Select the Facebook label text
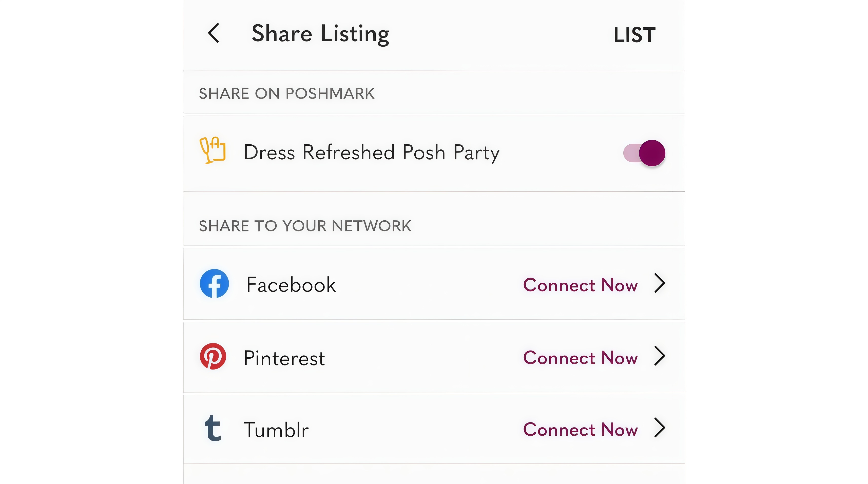868x484 pixels. pyautogui.click(x=291, y=285)
